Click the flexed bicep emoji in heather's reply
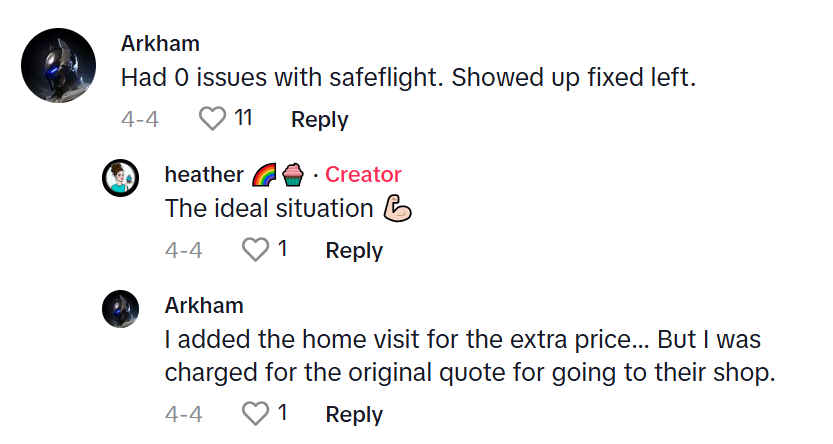Screen dimensions: 833x444 397,209
